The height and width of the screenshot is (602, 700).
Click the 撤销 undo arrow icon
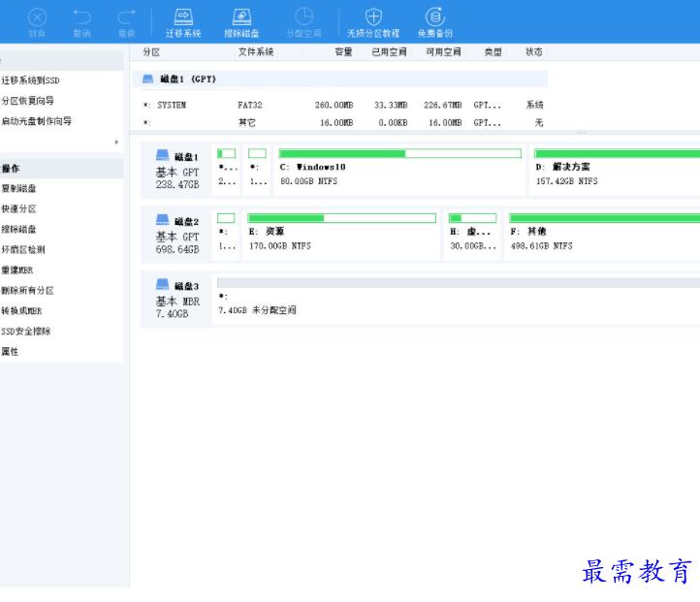pos(82,17)
